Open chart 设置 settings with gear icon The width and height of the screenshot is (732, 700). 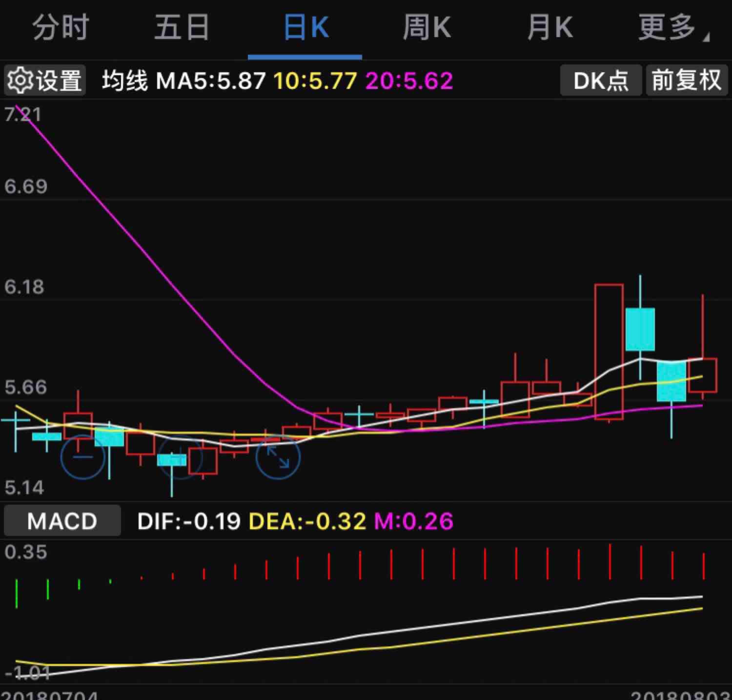coord(45,80)
